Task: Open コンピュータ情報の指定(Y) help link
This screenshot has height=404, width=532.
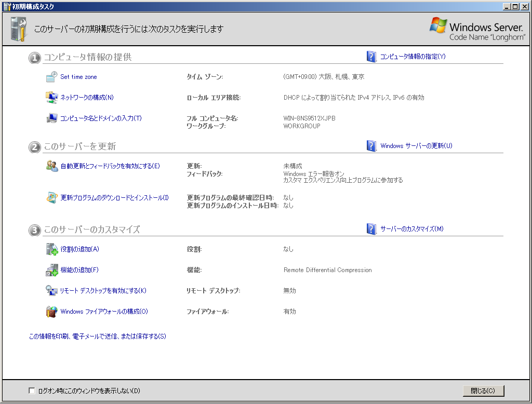Action: 413,57
